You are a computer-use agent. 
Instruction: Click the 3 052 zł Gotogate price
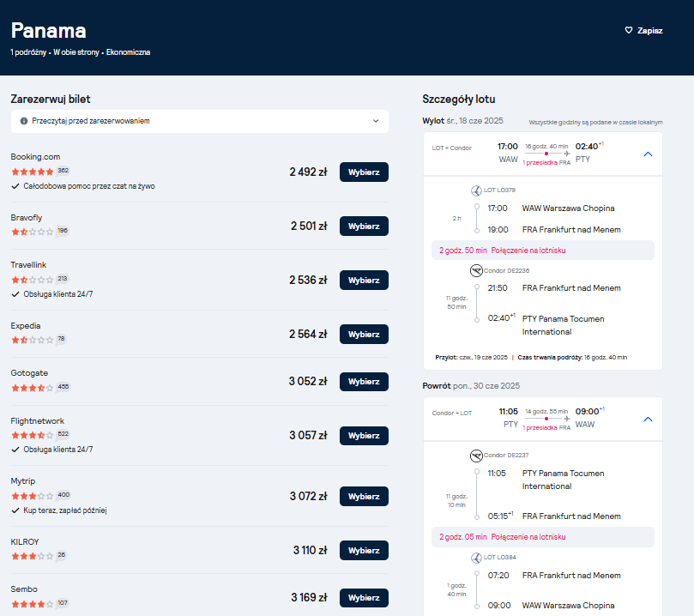click(x=308, y=382)
